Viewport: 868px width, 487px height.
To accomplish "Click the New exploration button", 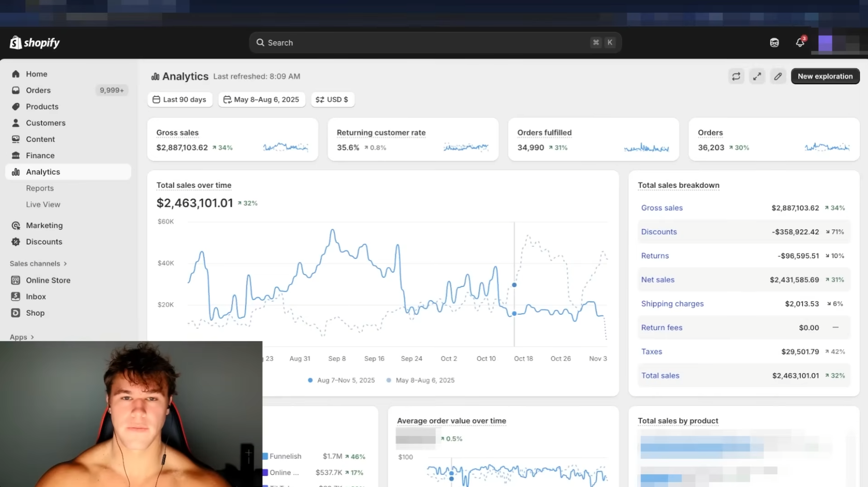I will 825,76.
